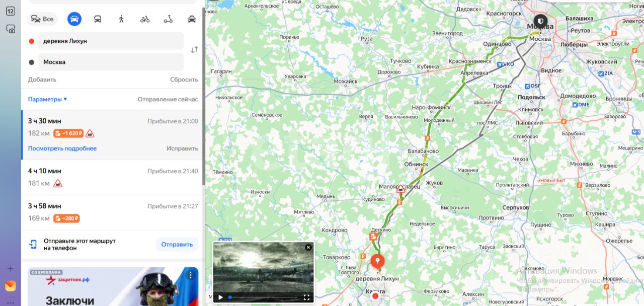
Task: Open the three-dot menu on the ad banner
Action: [190, 275]
